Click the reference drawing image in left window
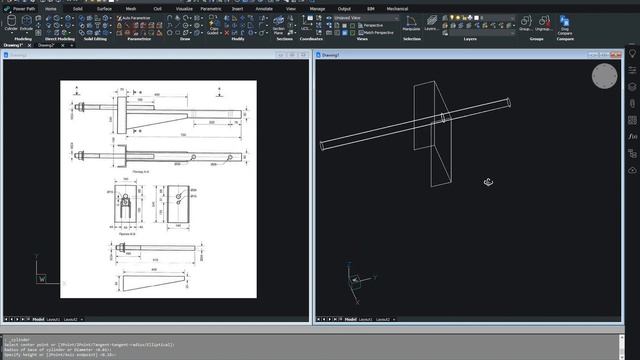Viewport: 640px width, 360px height. [158, 189]
